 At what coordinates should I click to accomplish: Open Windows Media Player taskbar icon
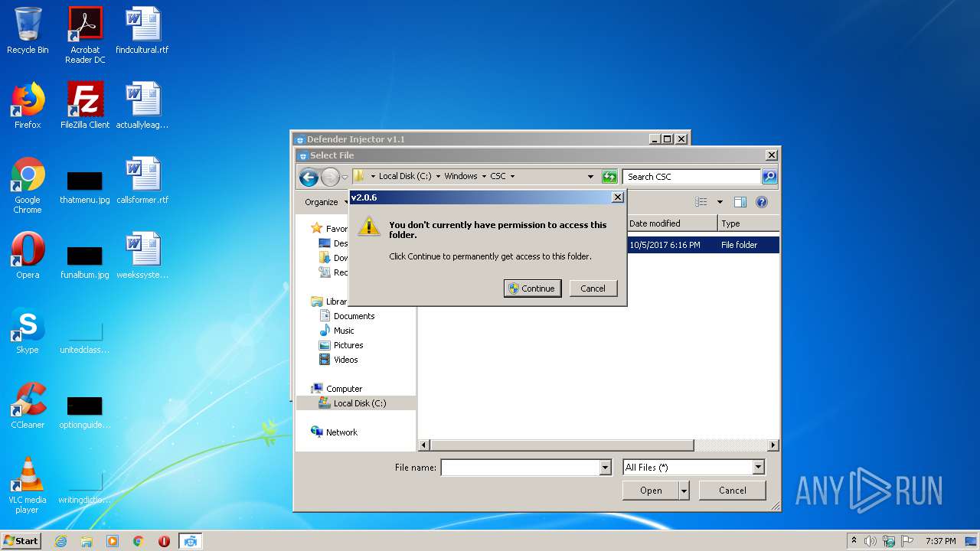point(113,541)
